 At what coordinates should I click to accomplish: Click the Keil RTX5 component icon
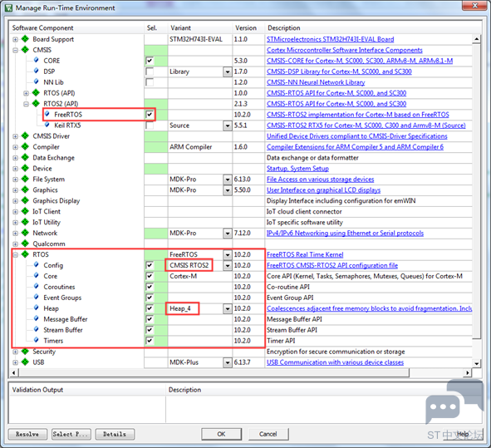point(47,125)
